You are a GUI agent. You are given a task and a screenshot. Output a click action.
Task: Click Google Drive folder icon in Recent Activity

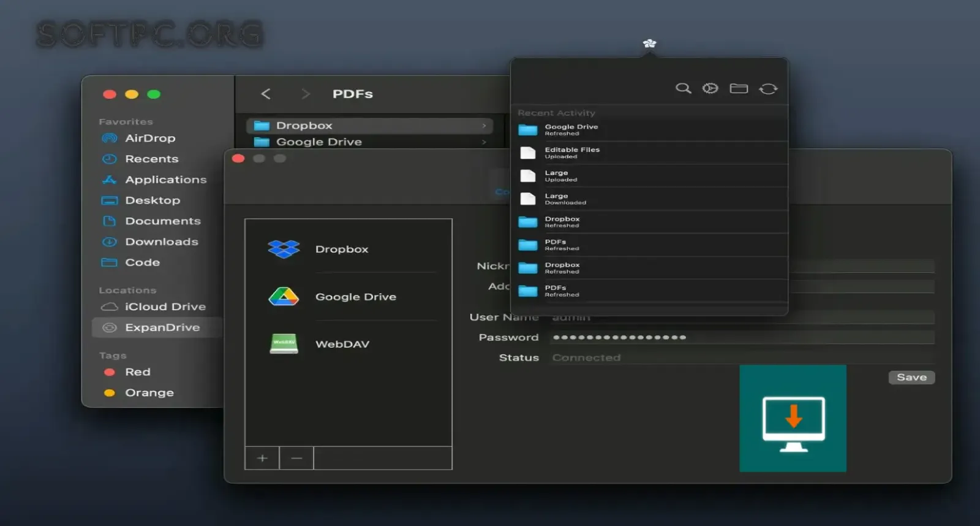tap(527, 130)
